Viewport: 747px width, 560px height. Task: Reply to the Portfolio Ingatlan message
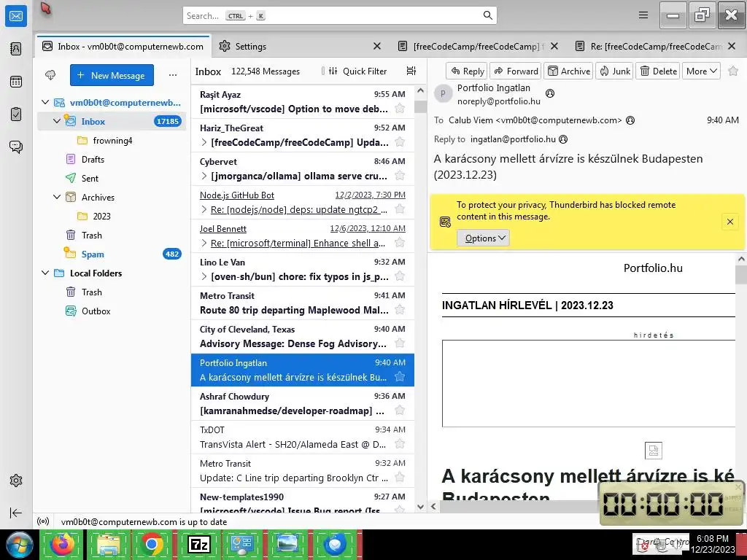click(x=467, y=71)
